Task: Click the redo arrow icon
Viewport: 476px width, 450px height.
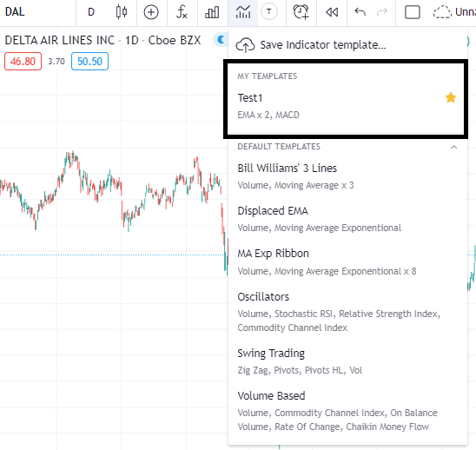Action: tap(382, 12)
